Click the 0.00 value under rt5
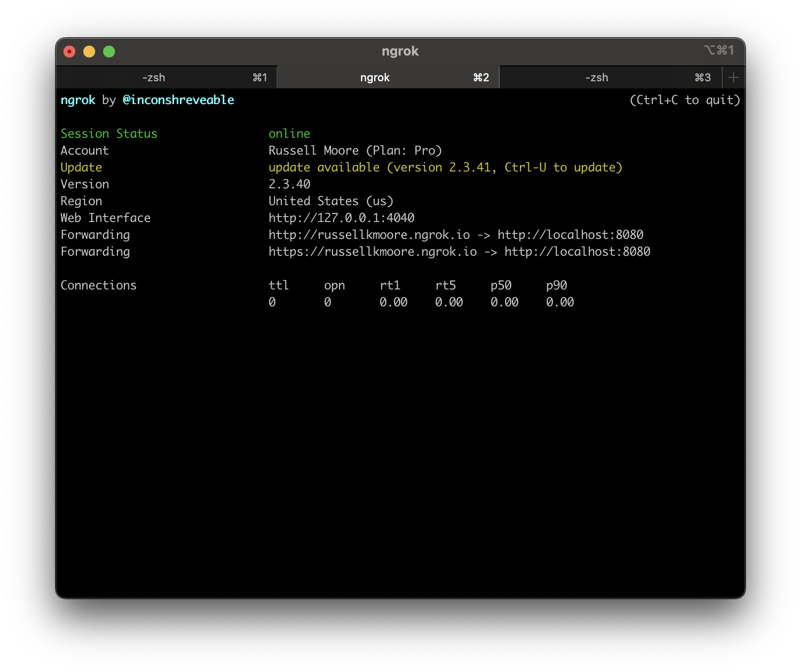The image size is (801, 672). [x=449, y=302]
